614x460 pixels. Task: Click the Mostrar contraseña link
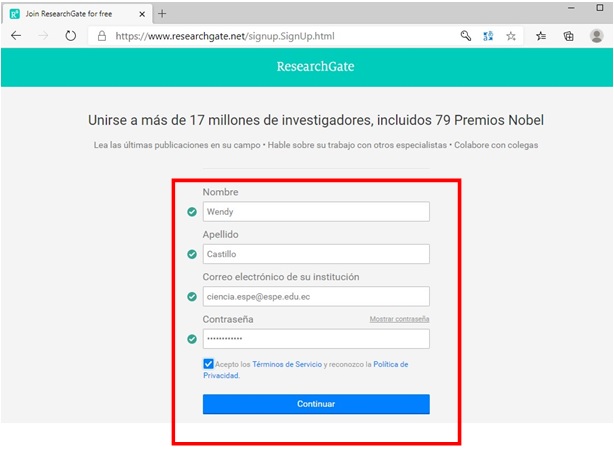point(399,319)
